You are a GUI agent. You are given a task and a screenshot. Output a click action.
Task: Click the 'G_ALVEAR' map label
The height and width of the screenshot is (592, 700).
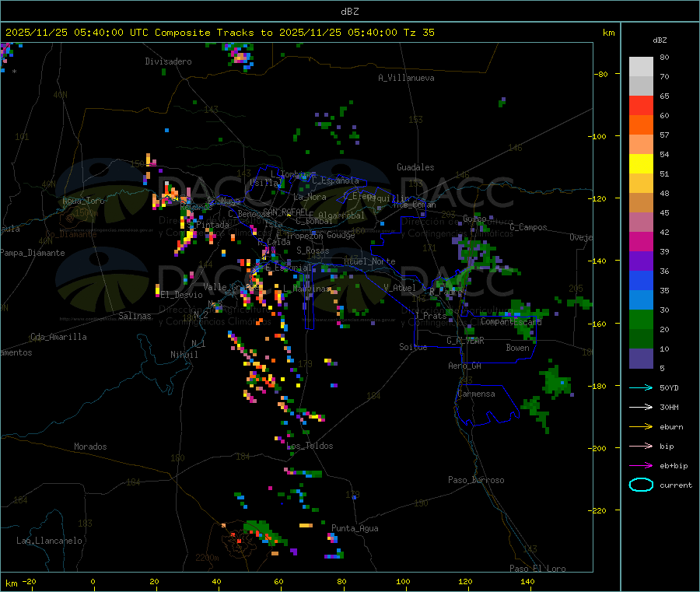(465, 341)
